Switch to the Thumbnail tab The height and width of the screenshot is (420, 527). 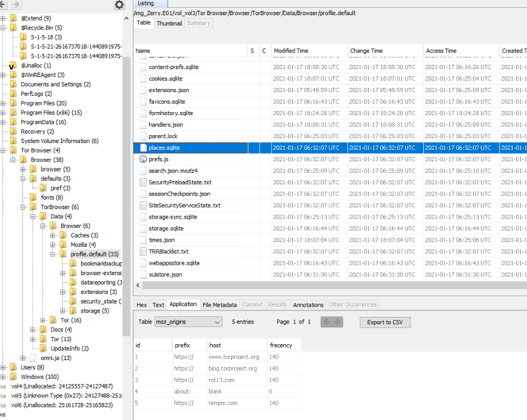coord(169,23)
